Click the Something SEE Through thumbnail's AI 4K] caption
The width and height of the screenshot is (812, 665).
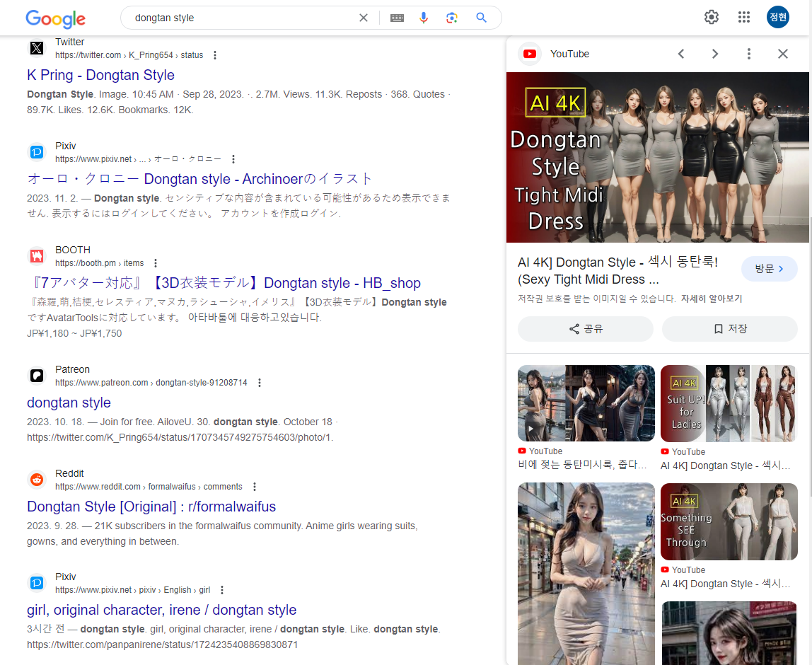click(726, 584)
